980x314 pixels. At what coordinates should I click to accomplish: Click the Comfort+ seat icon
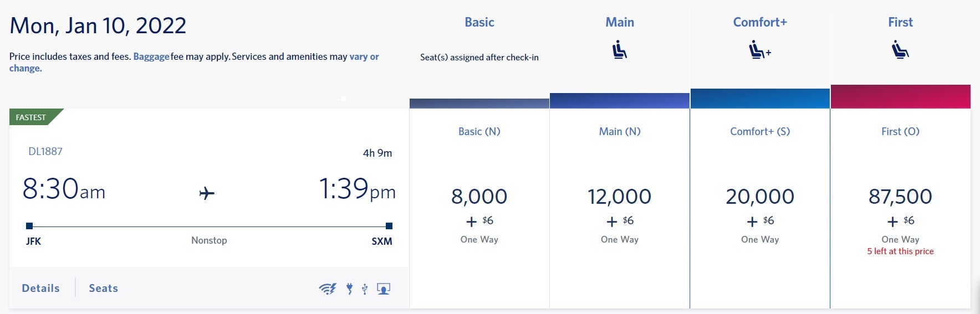[x=760, y=50]
